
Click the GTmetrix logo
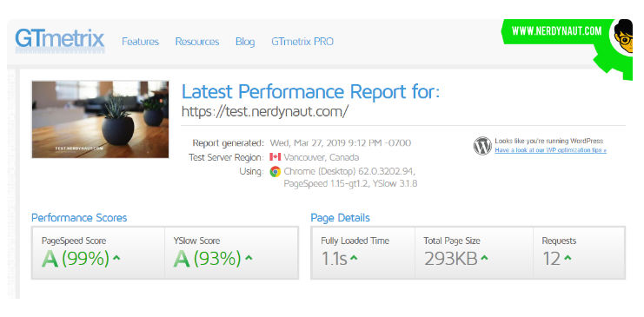click(x=60, y=41)
